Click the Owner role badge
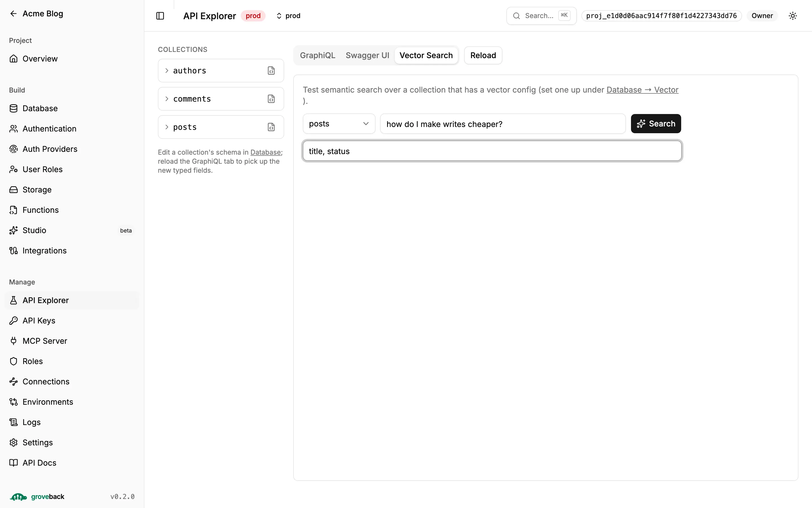812x508 pixels. [x=762, y=16]
